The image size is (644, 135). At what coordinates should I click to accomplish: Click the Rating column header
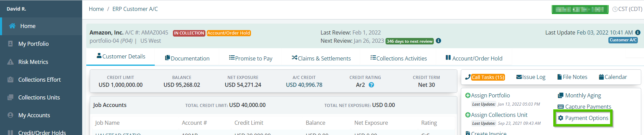point(429,123)
